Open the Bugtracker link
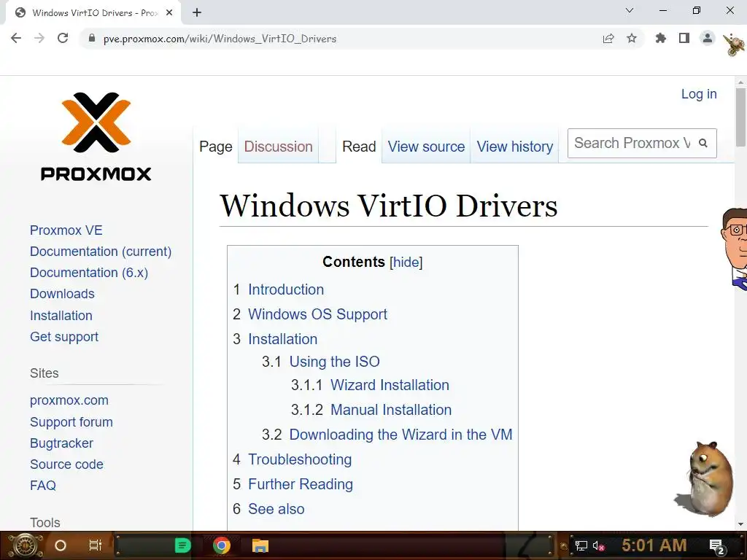This screenshot has width=747, height=560. coord(61,443)
